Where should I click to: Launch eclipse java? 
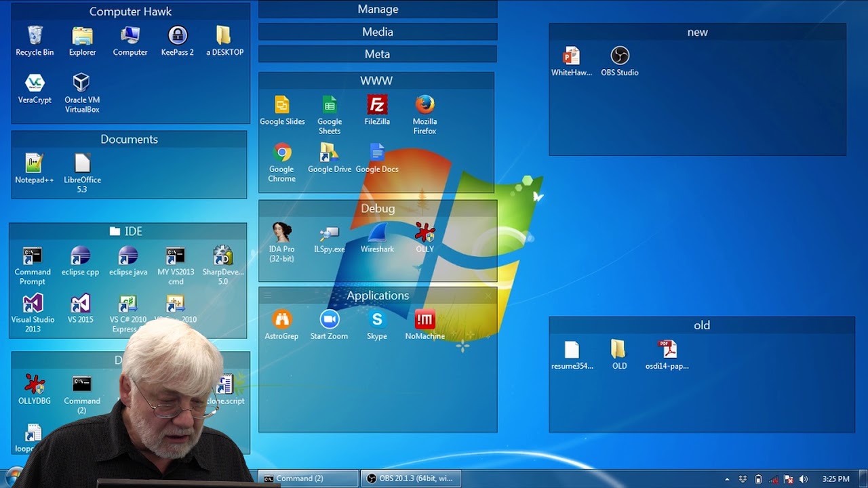tap(128, 261)
